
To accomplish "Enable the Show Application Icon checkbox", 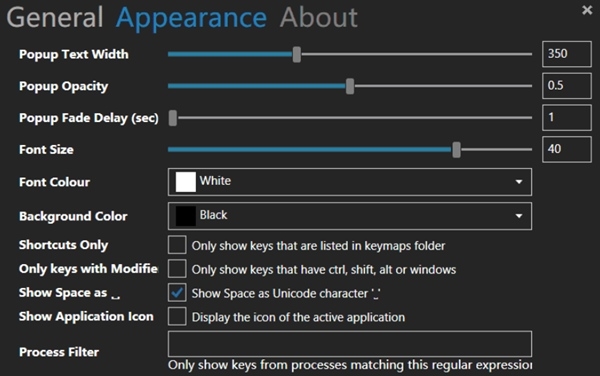I will [x=177, y=316].
